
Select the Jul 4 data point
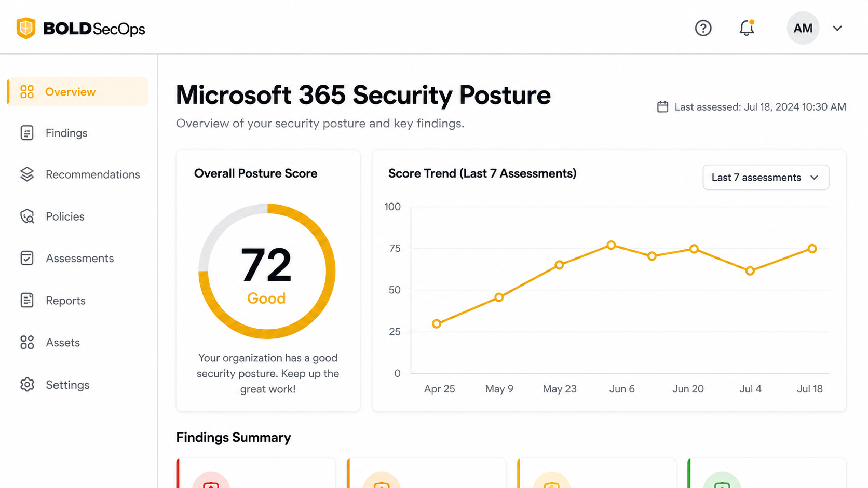750,271
